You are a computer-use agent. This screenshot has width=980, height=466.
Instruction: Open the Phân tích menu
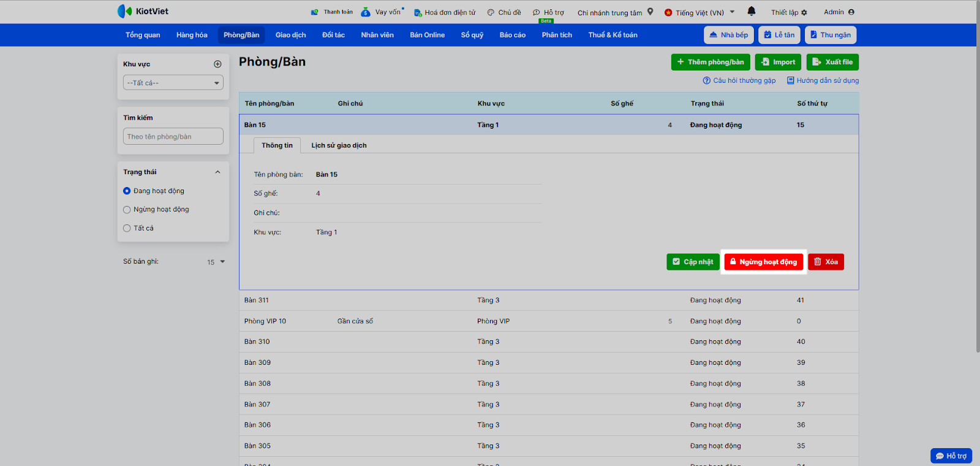(x=557, y=35)
